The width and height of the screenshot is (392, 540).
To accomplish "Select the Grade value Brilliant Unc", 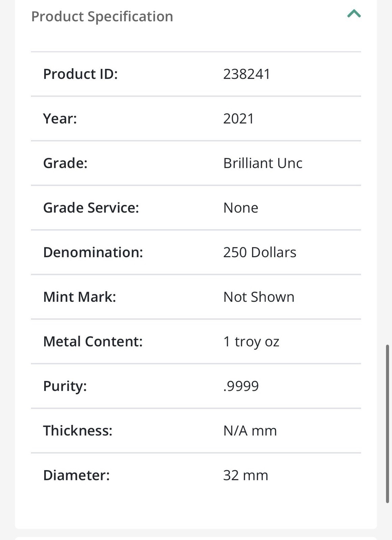I will point(263,163).
